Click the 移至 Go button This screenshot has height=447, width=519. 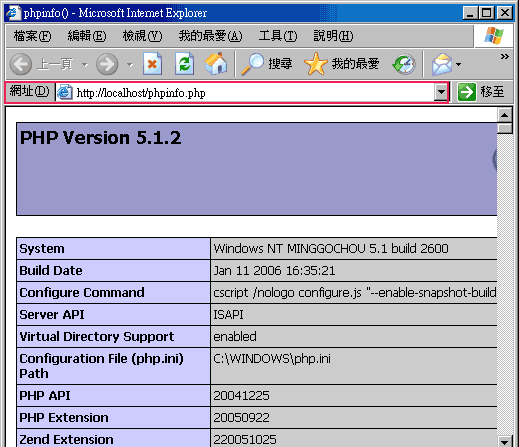coord(481,92)
